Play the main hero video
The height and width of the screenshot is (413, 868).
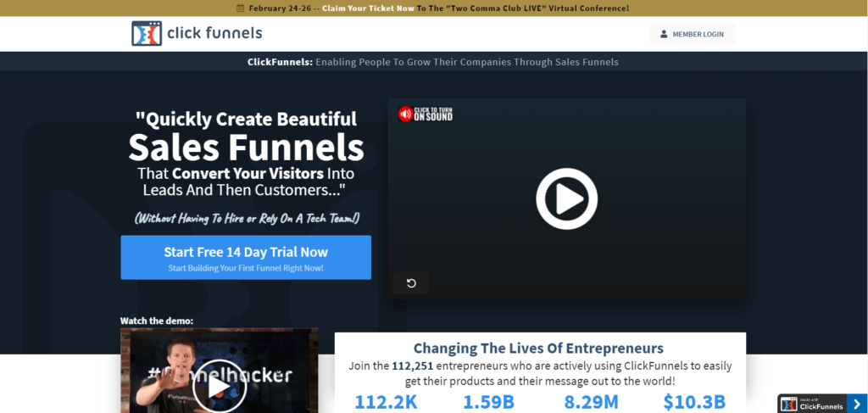[566, 198]
